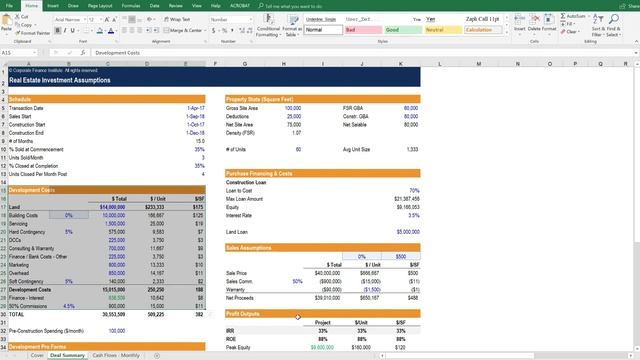Open Sort & Filter

point(598,25)
